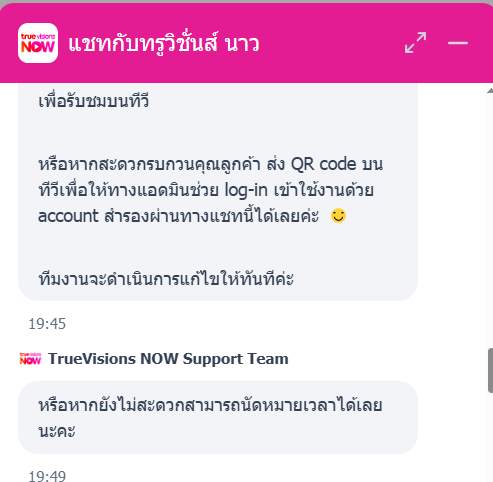Viewport: 493px width, 482px height.
Task: Click the 19:49 message timestamp
Action: [x=47, y=476]
